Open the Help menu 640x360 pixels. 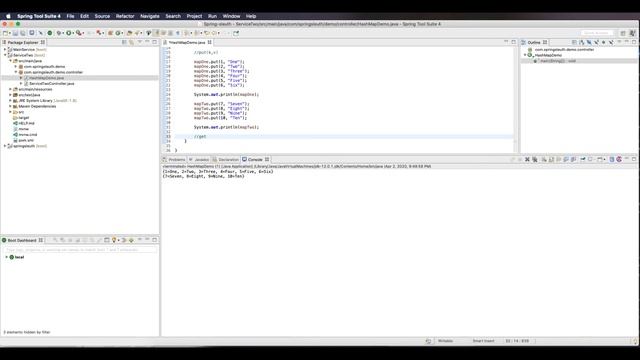pyautogui.click(x=251, y=16)
